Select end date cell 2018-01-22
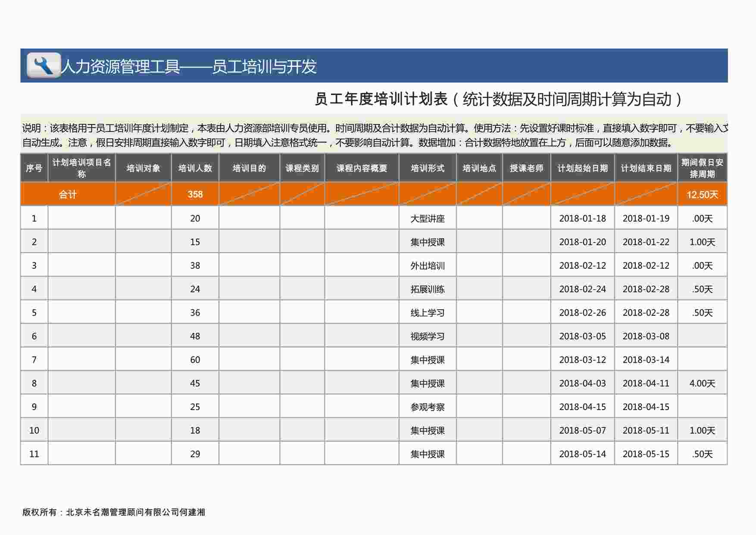The height and width of the screenshot is (535, 756). [x=646, y=242]
